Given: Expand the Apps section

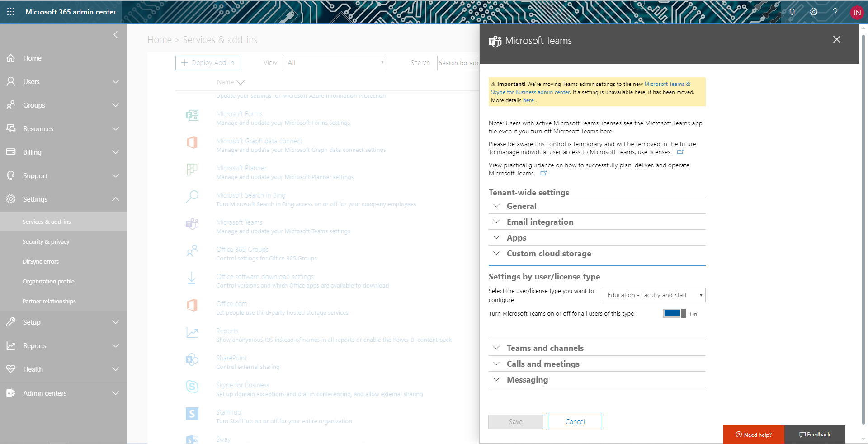Looking at the screenshot, I should pyautogui.click(x=597, y=237).
